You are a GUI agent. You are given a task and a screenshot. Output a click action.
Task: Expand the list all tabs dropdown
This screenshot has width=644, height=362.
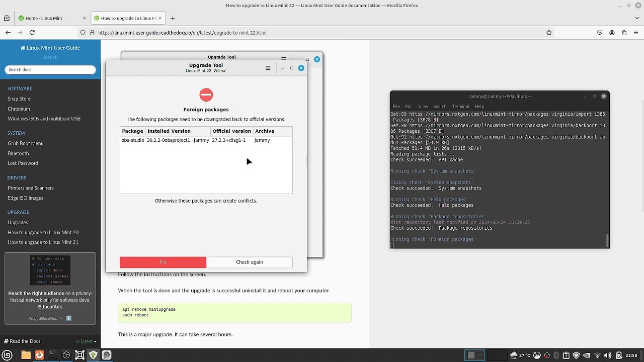click(x=637, y=18)
